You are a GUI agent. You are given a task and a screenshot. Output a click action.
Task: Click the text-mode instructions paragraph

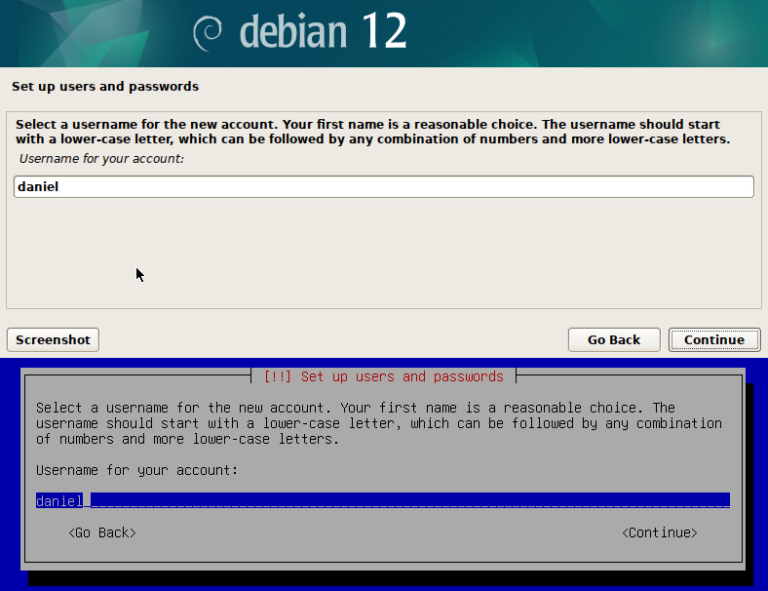[x=378, y=423]
